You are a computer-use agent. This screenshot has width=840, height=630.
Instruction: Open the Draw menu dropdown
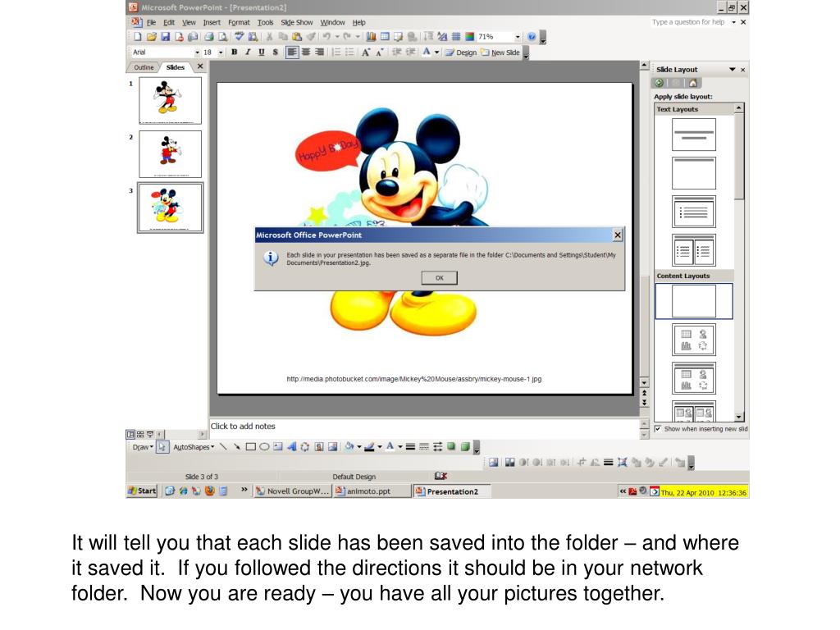click(x=143, y=447)
